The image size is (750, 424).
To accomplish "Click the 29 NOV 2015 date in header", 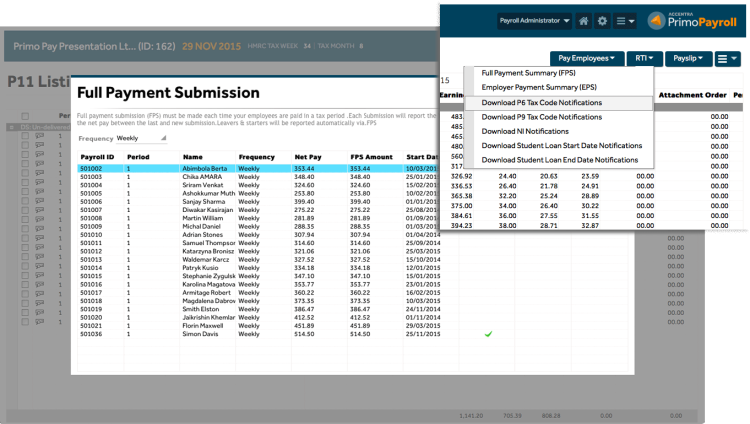I will pyautogui.click(x=211, y=46).
